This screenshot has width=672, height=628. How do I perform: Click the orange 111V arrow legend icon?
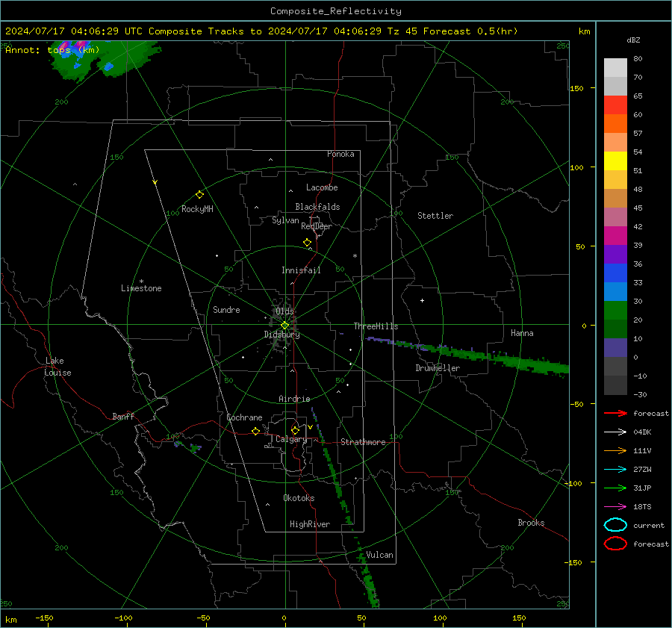tap(615, 450)
